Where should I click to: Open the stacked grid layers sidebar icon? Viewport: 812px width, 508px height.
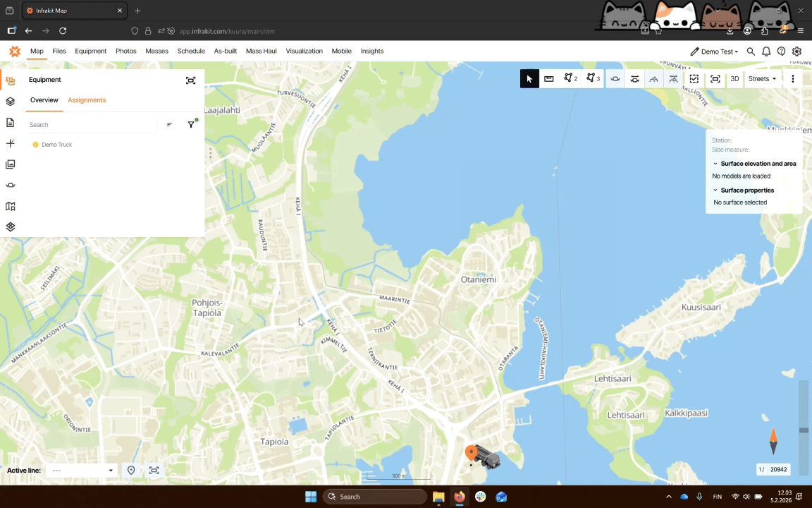[11, 227]
